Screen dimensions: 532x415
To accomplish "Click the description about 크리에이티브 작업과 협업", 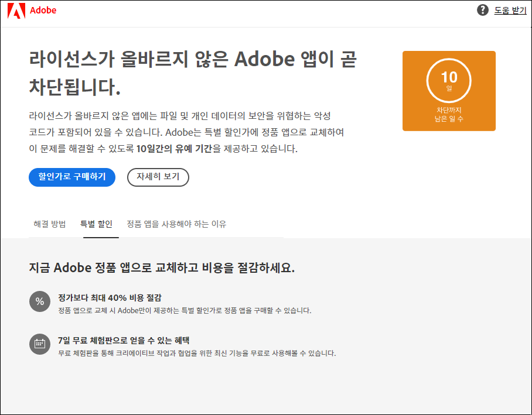I will point(197,354).
